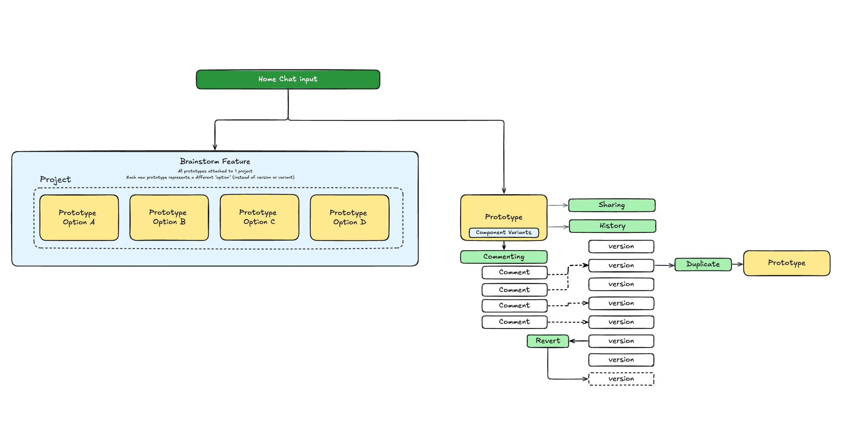
Task: Select the green Home Chat input box
Action: [x=288, y=79]
